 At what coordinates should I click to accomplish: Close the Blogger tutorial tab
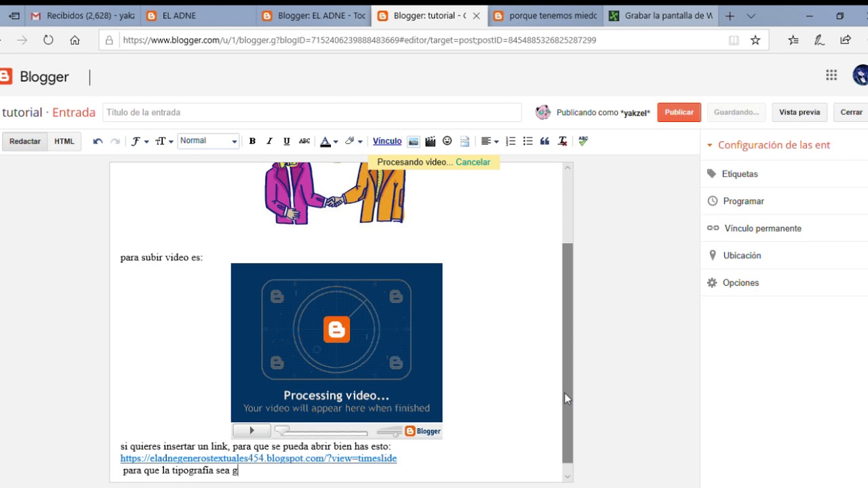(x=477, y=16)
